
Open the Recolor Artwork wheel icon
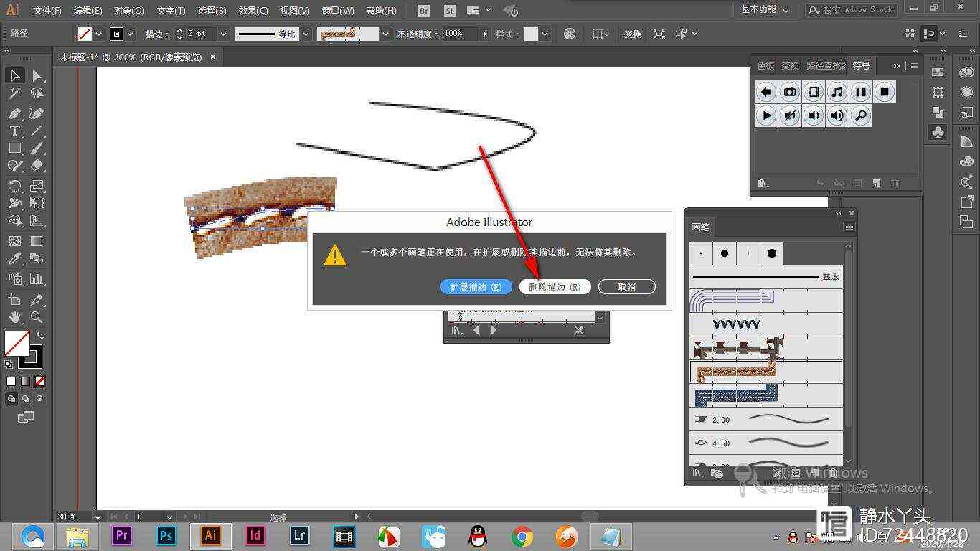click(570, 34)
